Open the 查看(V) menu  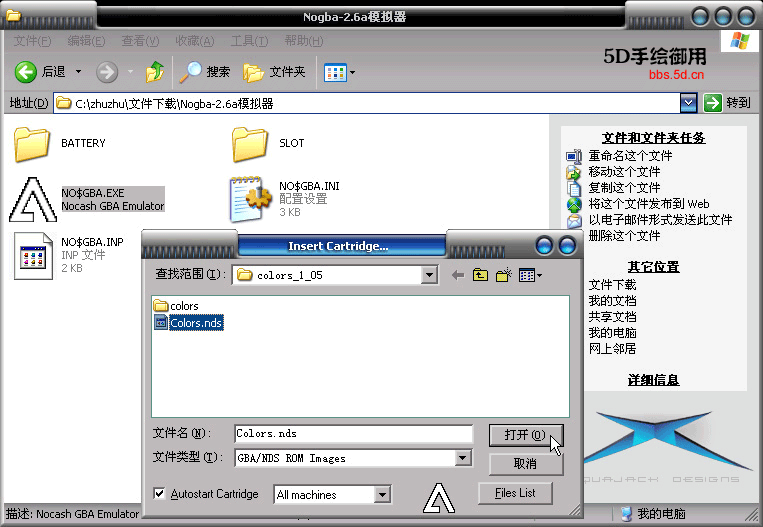pos(140,41)
